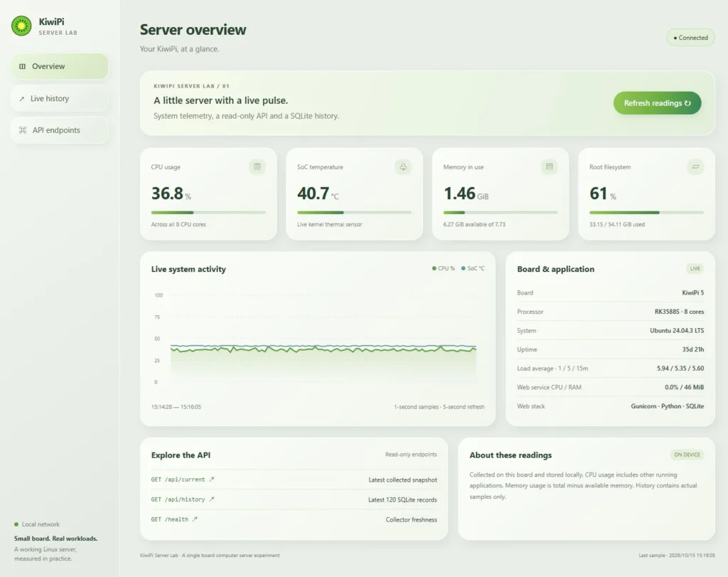Click the 61 % root filesystem value
This screenshot has width=728, height=577.
tap(603, 194)
